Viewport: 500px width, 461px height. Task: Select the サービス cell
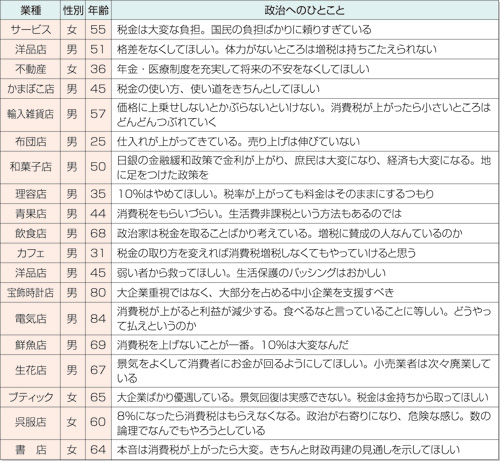tap(30, 30)
